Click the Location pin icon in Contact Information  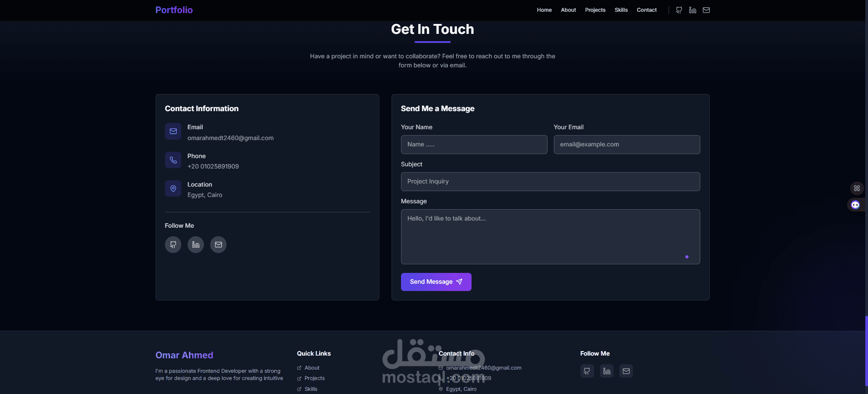173,188
